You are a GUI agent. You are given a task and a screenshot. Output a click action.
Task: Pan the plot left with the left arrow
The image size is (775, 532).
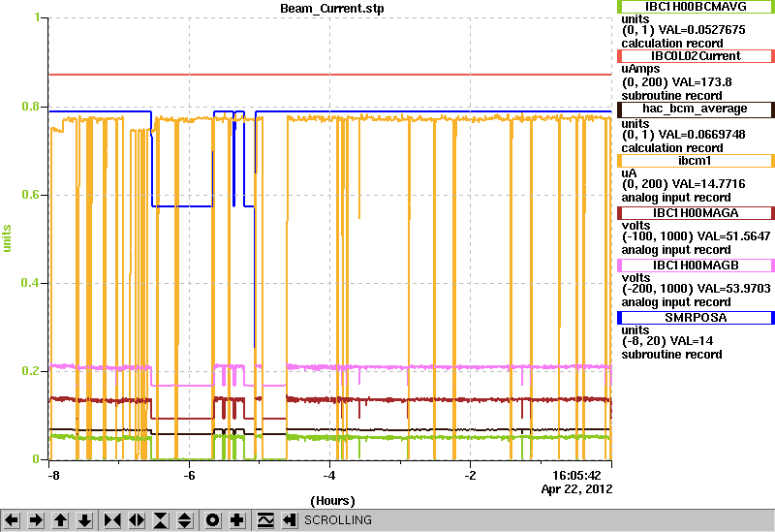click(x=12, y=520)
